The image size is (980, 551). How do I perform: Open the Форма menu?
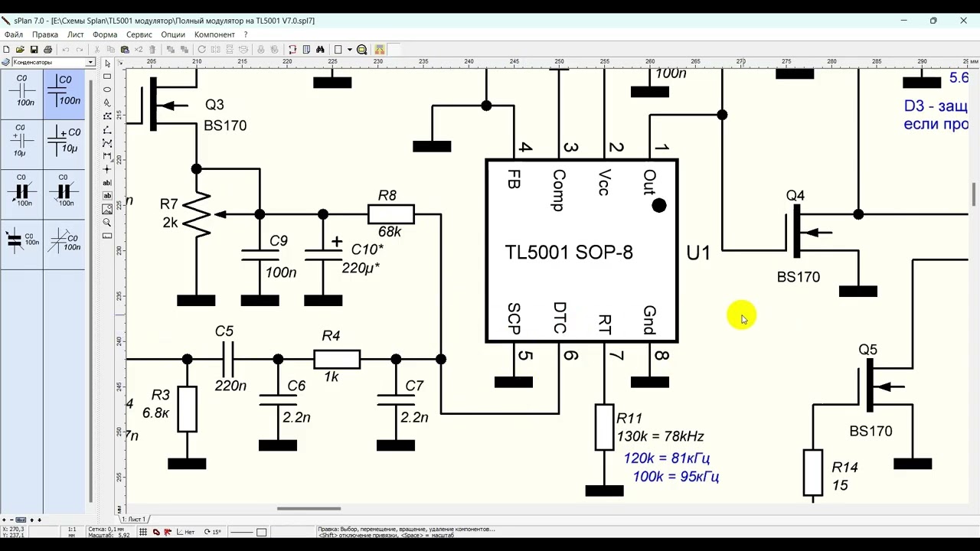[x=105, y=34]
